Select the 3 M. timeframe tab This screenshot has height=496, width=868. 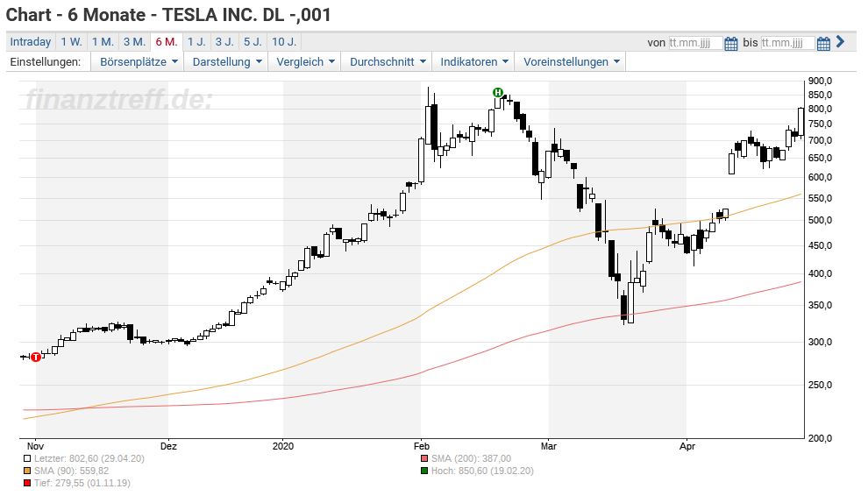(134, 42)
